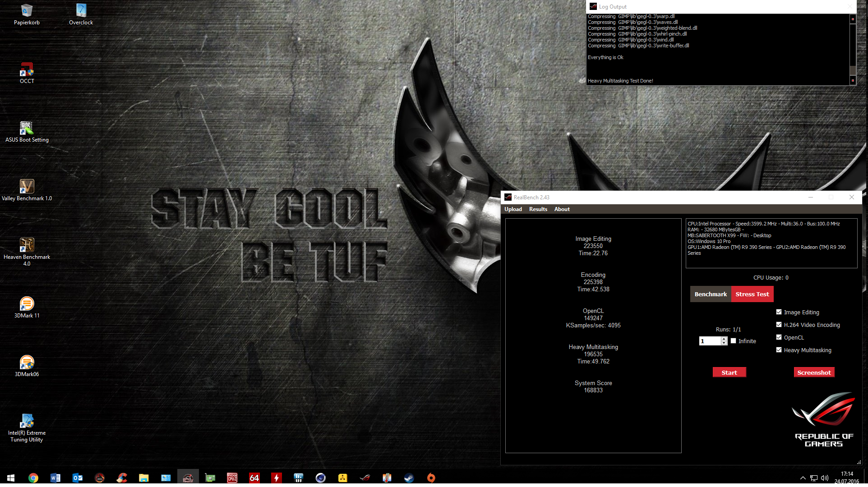Open AIDA64 from the taskbar
Viewport: 868px width, 487px height.
(254, 478)
